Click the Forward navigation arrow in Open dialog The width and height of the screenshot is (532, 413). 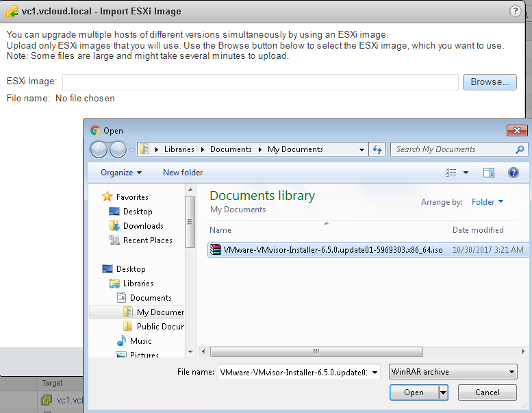pos(118,149)
